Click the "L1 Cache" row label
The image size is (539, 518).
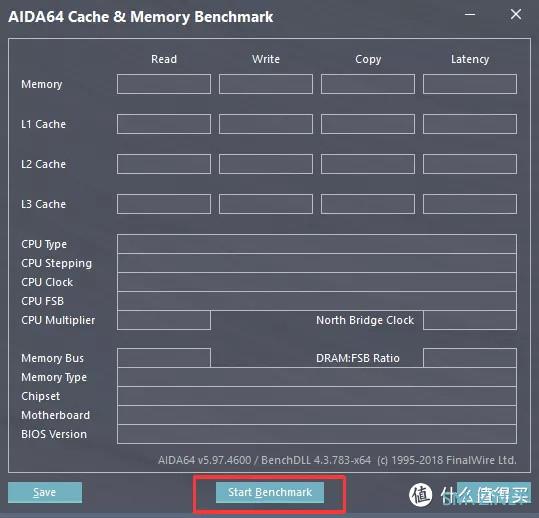[43, 124]
